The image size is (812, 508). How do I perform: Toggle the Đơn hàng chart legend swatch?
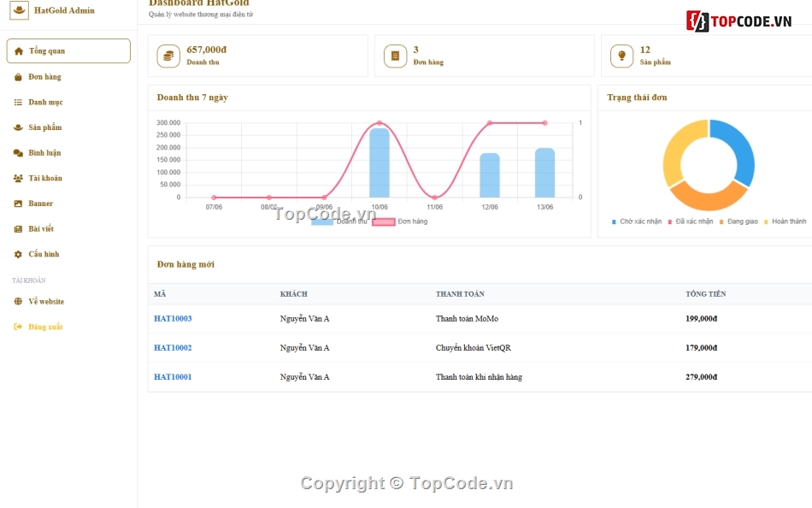[x=383, y=222]
